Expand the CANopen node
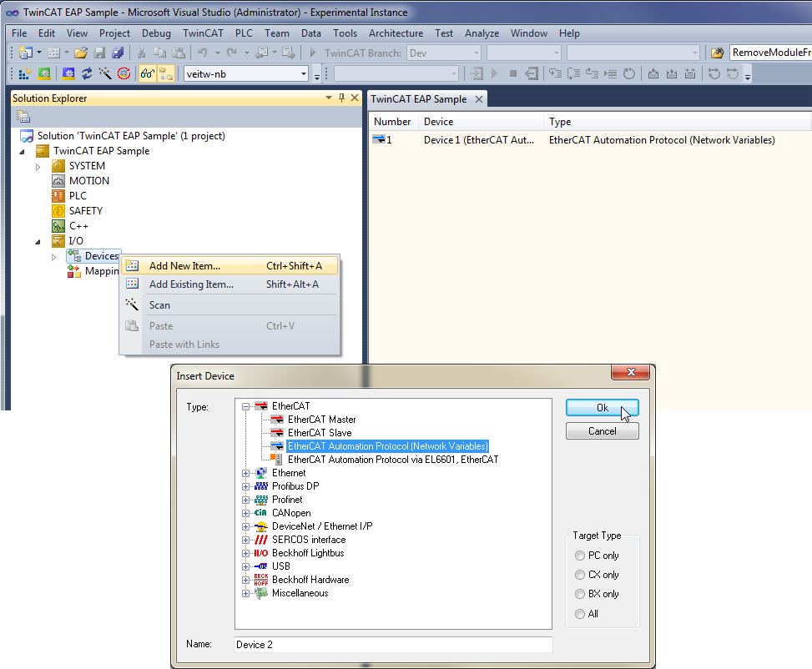The height and width of the screenshot is (669, 812). tap(246, 513)
